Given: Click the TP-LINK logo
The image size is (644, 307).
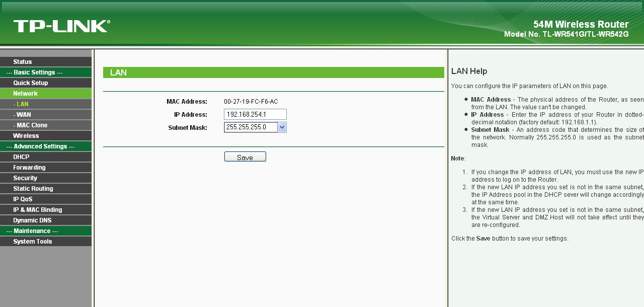Looking at the screenshot, I should point(59,24).
